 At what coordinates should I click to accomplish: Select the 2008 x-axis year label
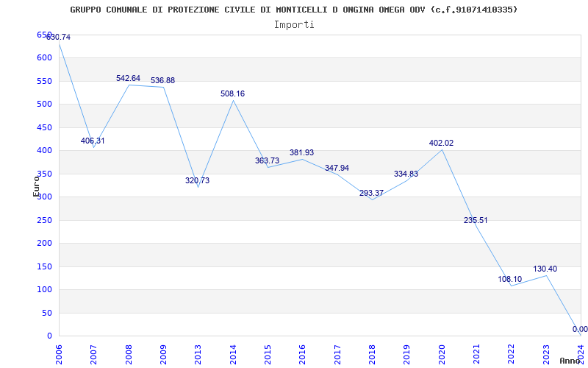(x=129, y=355)
